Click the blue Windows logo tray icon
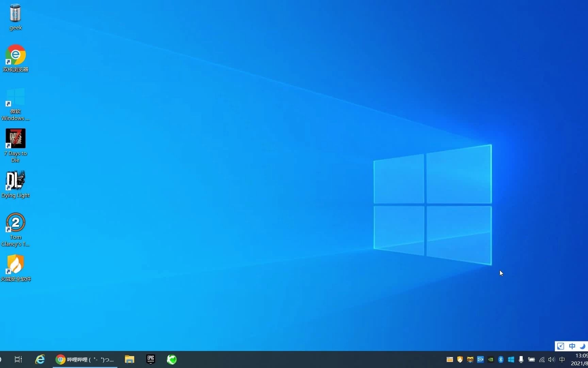588x368 pixels. pyautogui.click(x=511, y=359)
